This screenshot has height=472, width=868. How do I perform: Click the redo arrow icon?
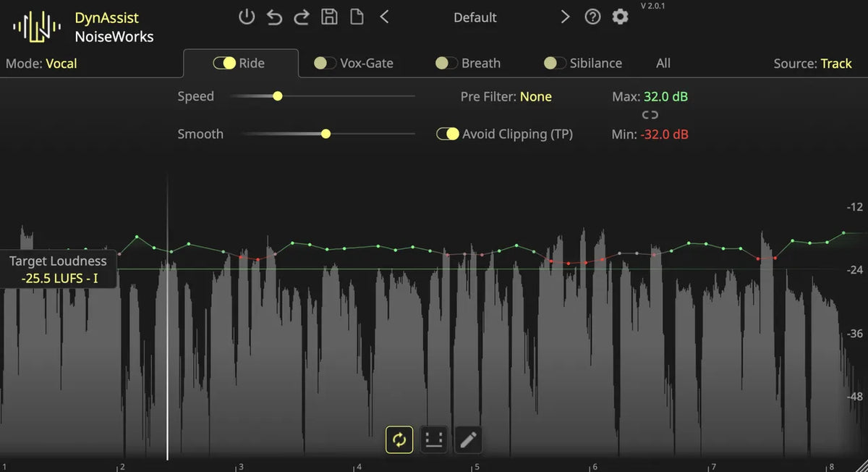[x=302, y=17]
